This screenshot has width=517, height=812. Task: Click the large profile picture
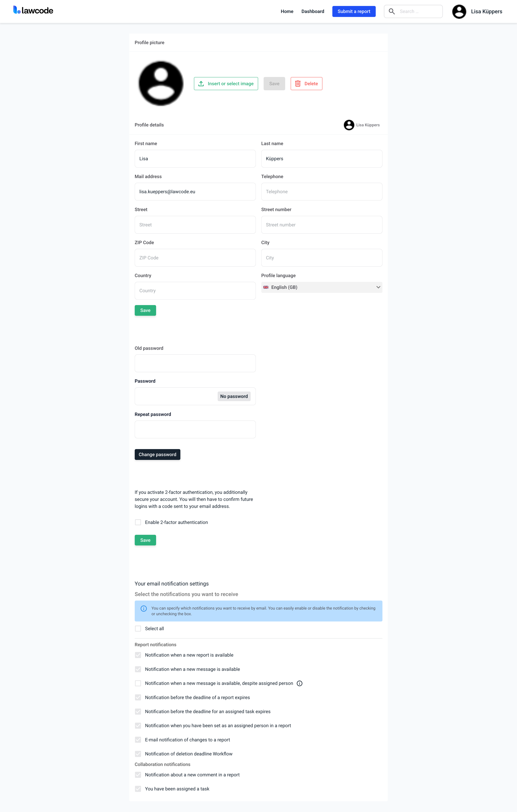161,84
